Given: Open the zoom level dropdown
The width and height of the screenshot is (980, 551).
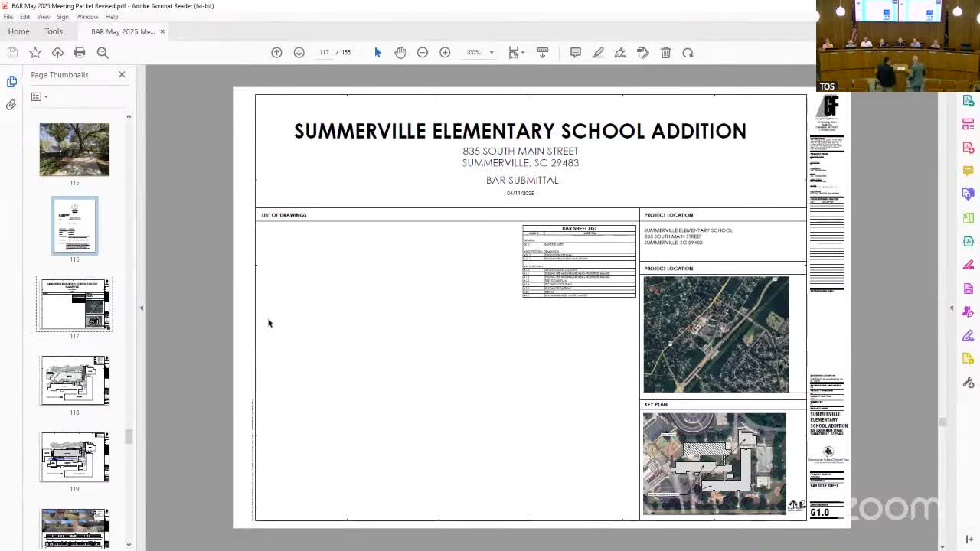Looking at the screenshot, I should pyautogui.click(x=491, y=53).
